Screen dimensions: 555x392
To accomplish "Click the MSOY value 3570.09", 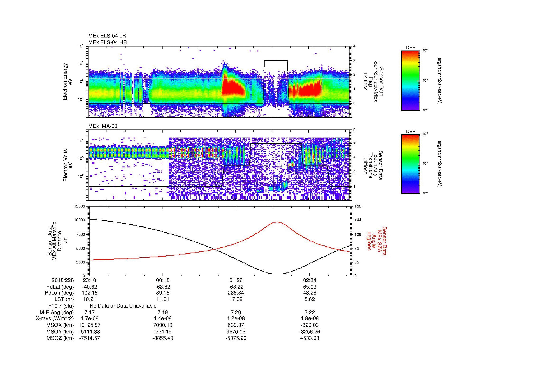I will [236, 332].
